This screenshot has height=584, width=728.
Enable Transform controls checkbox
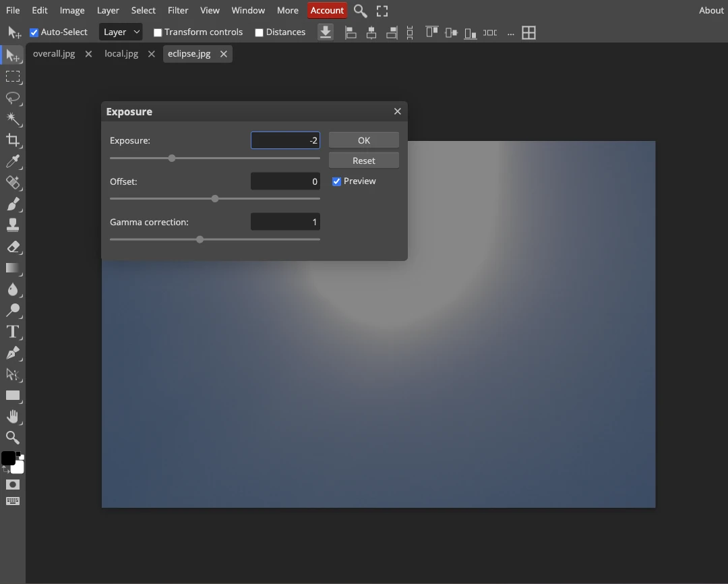point(158,32)
